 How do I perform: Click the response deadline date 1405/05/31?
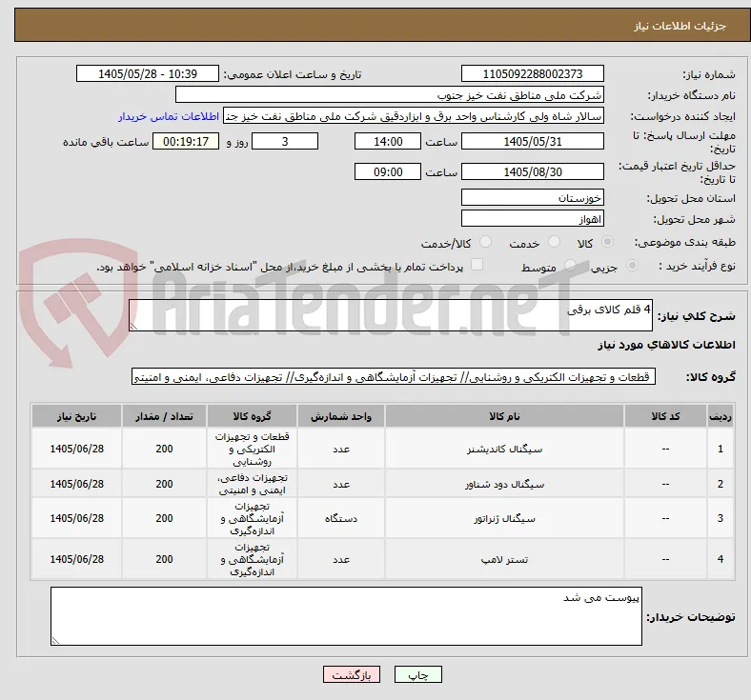pos(532,142)
